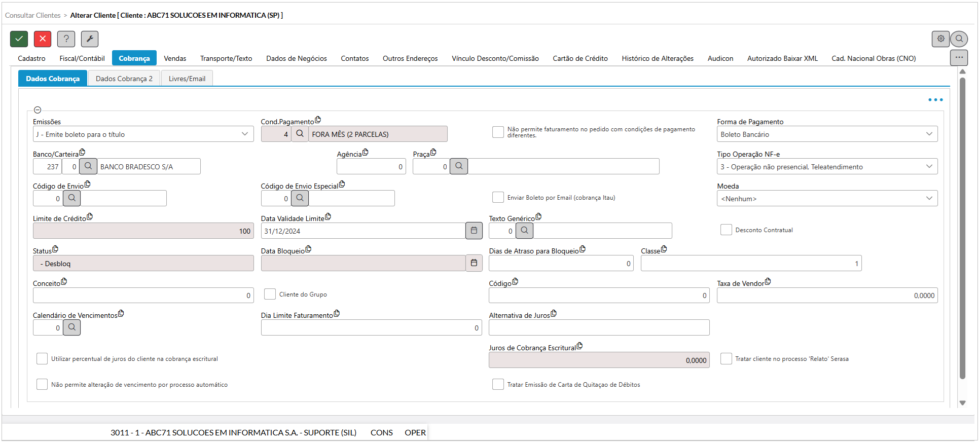Click the lookup icon for Calendário de Vencimentos
Viewport: 980px width, 442px height.
point(72,327)
